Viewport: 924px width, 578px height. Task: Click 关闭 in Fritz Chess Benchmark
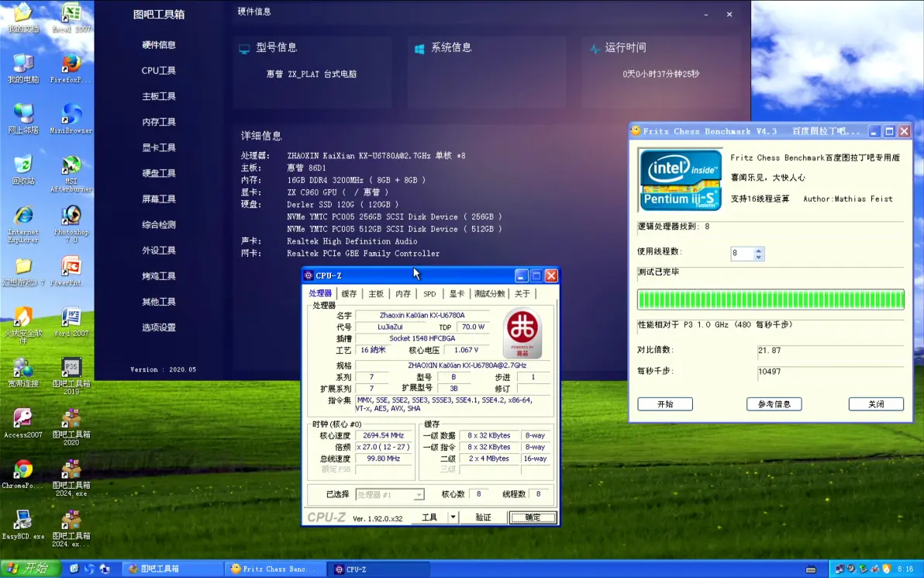click(876, 404)
